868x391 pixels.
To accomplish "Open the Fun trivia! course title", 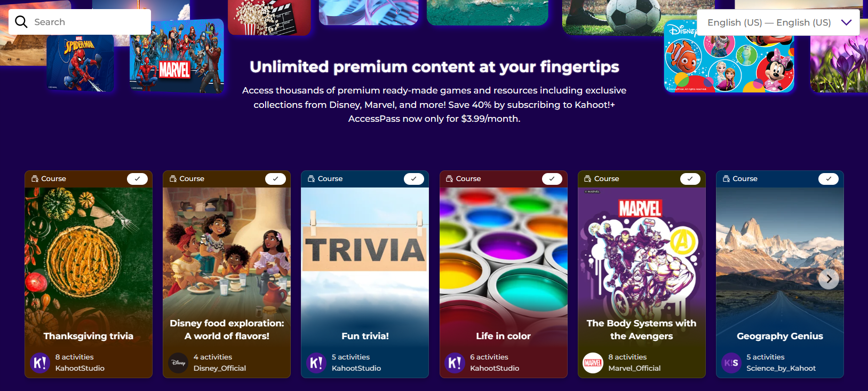I will [365, 336].
